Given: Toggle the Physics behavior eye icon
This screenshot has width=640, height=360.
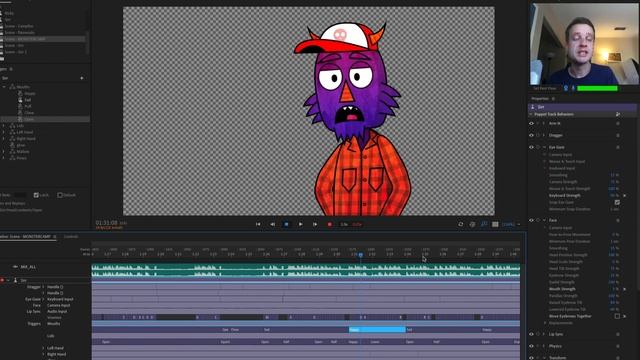Looking at the screenshot, I should point(531,346).
